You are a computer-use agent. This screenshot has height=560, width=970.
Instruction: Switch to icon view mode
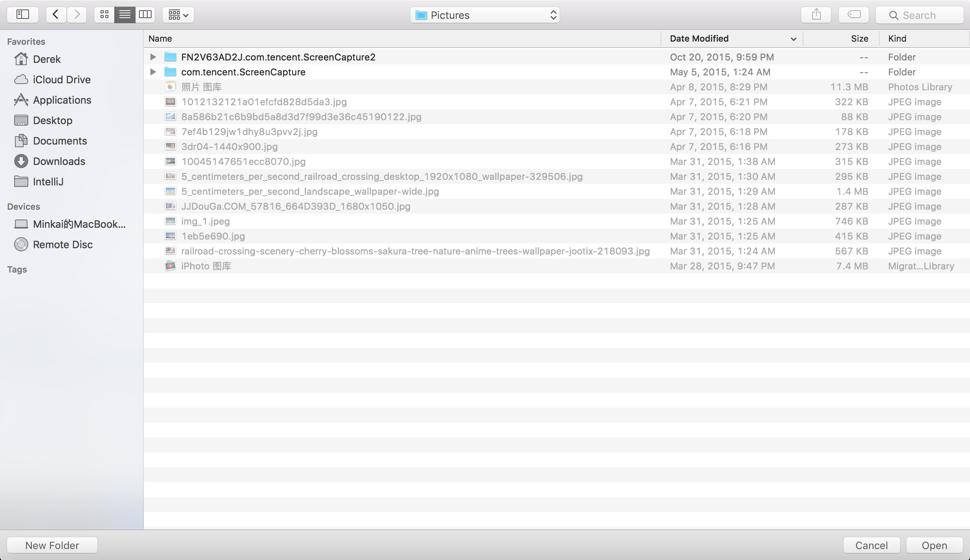[104, 15]
